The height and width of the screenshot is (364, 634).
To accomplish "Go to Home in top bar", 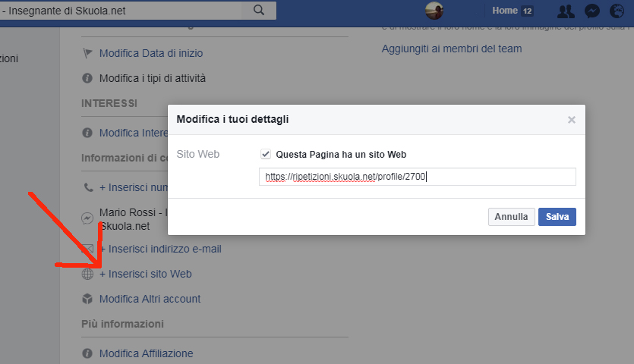I will coord(504,11).
